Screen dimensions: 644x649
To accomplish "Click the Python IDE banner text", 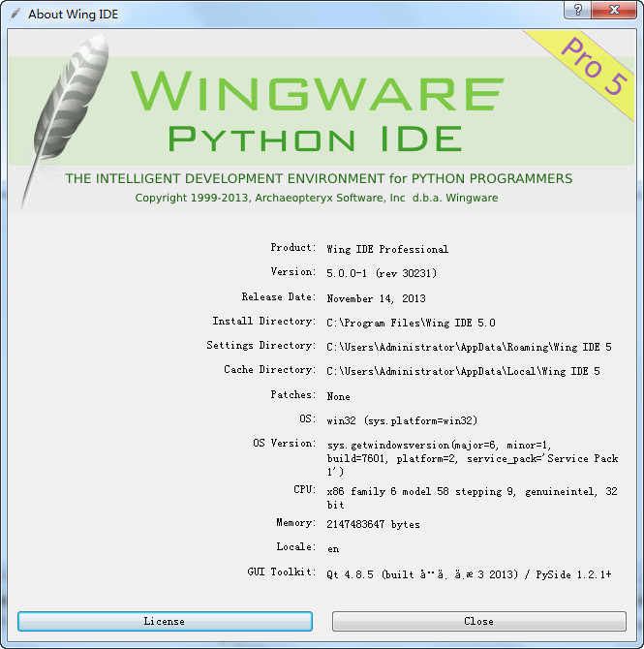I will tap(315, 139).
